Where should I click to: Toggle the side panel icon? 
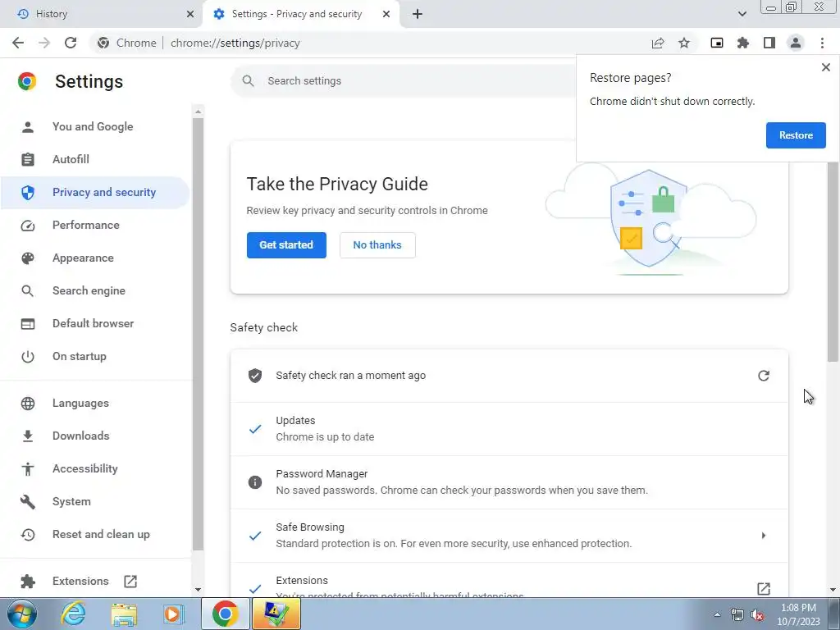tap(769, 43)
